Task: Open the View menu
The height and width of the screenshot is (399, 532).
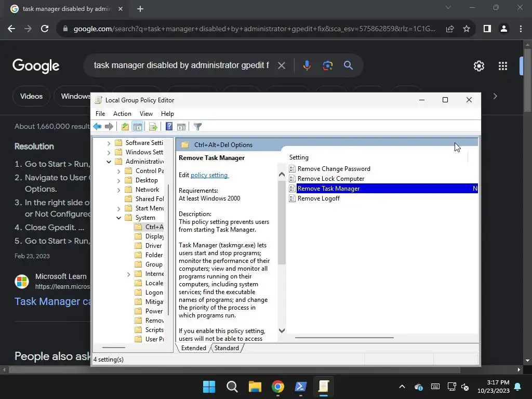Action: coord(146,114)
